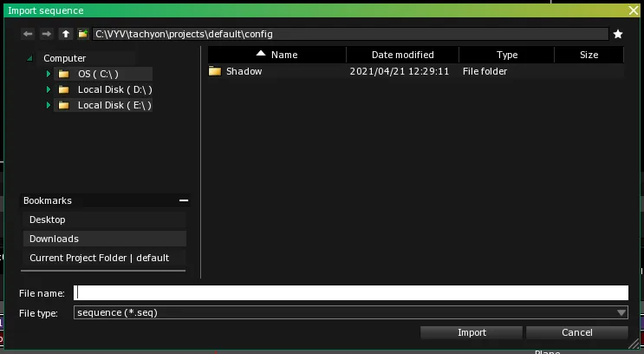Navigate up one folder level

(x=66, y=34)
